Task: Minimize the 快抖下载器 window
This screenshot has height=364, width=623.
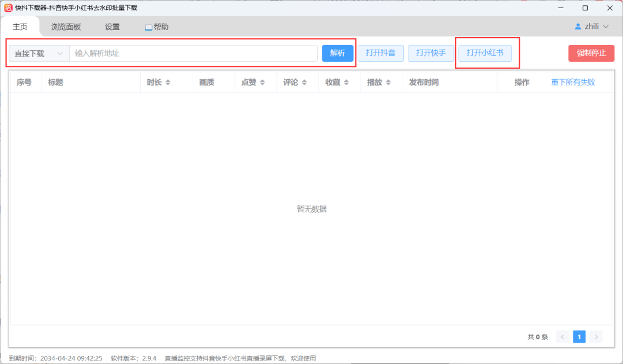Action: point(561,8)
